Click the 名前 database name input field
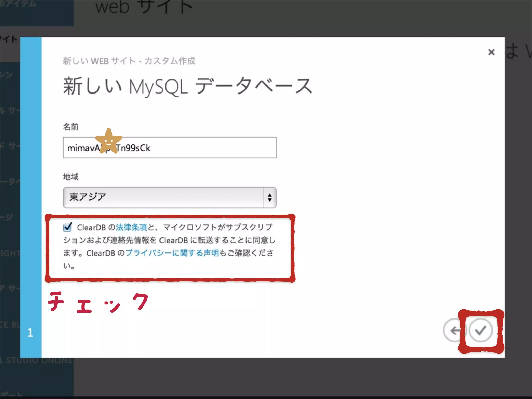This screenshot has height=399, width=532. click(170, 148)
